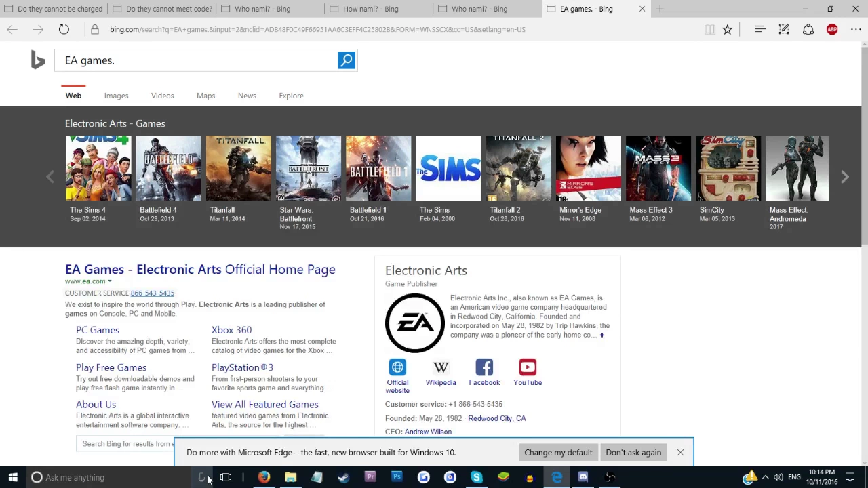Open Adobe Photoshop taskbar icon
The width and height of the screenshot is (868, 488).
click(397, 477)
